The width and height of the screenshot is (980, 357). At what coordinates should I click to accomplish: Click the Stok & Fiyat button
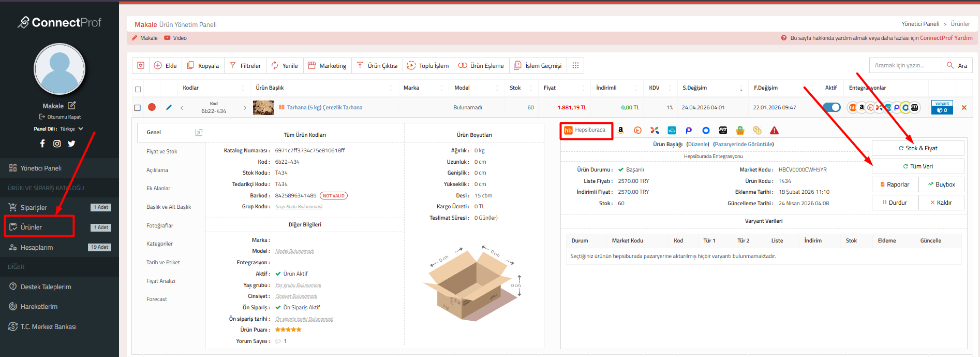(918, 148)
